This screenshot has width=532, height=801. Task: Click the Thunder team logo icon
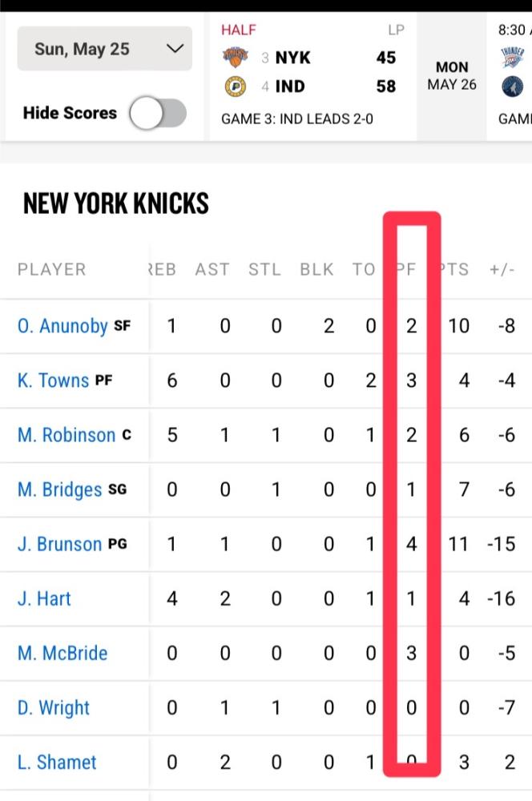[x=512, y=57]
